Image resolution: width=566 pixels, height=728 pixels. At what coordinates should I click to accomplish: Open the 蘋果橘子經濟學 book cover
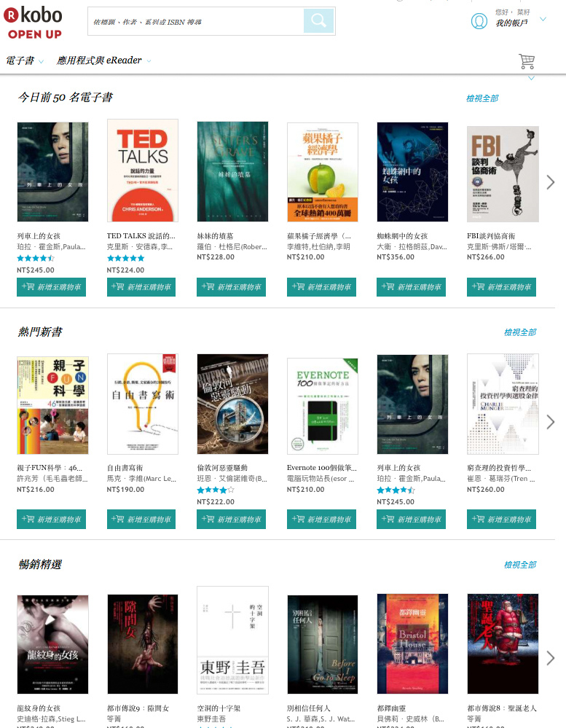pyautogui.click(x=323, y=172)
